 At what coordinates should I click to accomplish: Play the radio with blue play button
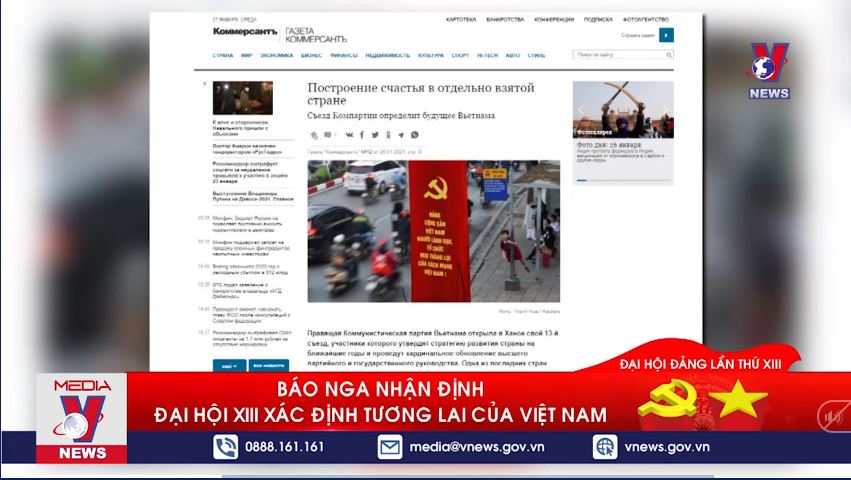[x=666, y=35]
